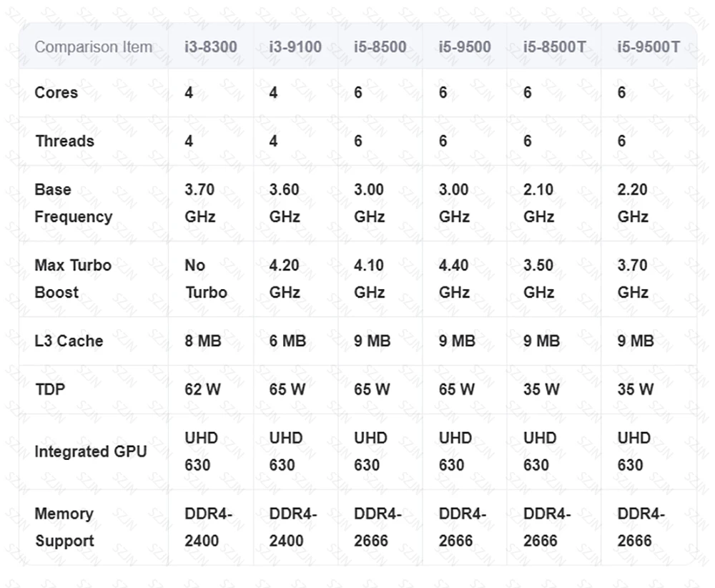Screen dimensions: 715x588
Task: Click the 2.10 GHz base frequency cell
Action: pyautogui.click(x=538, y=203)
